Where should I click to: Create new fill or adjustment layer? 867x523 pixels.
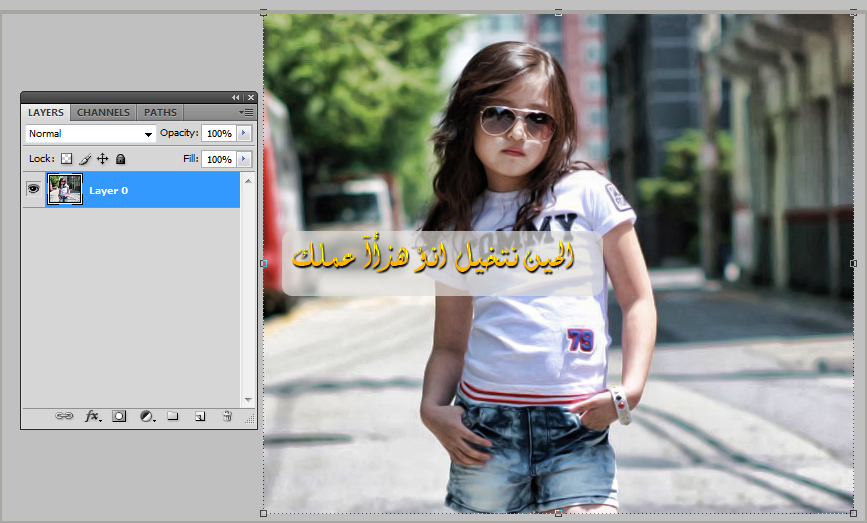click(x=147, y=416)
